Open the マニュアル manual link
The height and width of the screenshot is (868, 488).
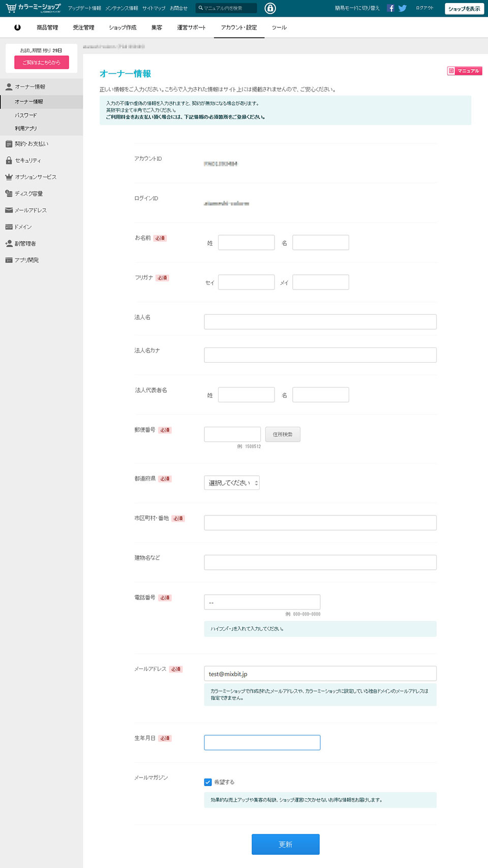click(464, 71)
